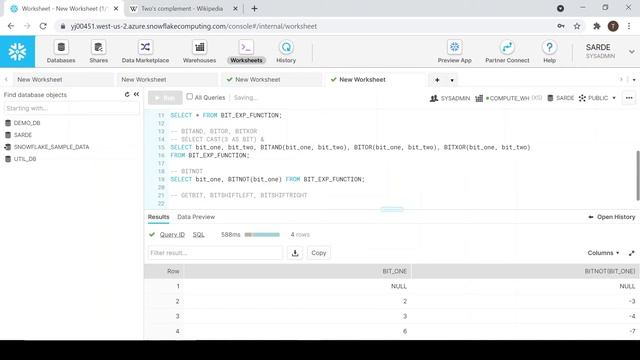
Task: Close the Two's complement Wikipedia tab
Action: pyautogui.click(x=235, y=9)
